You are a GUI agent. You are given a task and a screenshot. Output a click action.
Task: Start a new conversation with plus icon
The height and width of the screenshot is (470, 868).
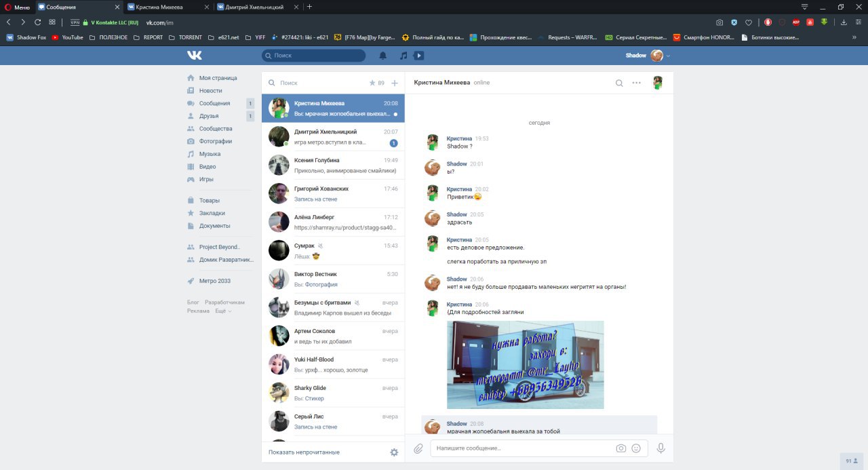pyautogui.click(x=395, y=83)
